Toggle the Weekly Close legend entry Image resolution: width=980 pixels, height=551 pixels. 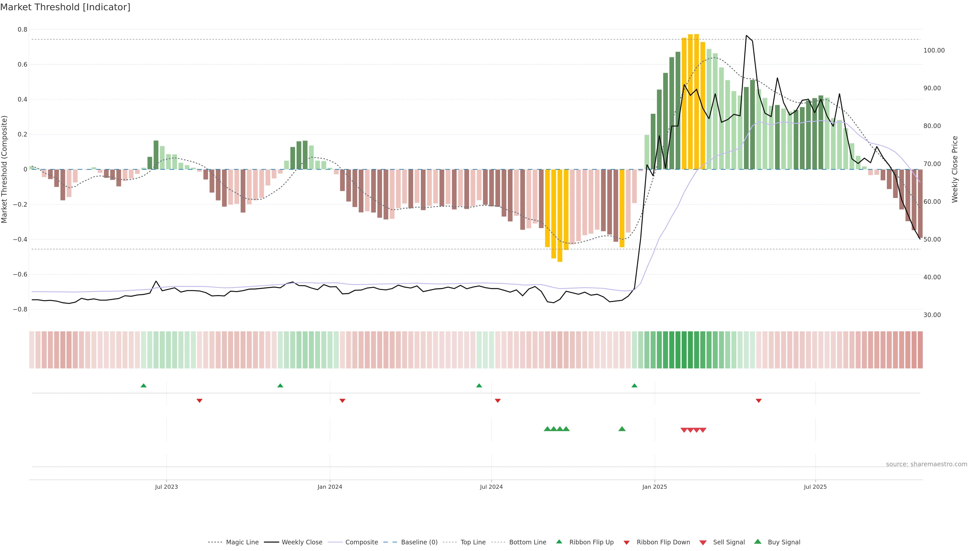click(302, 542)
